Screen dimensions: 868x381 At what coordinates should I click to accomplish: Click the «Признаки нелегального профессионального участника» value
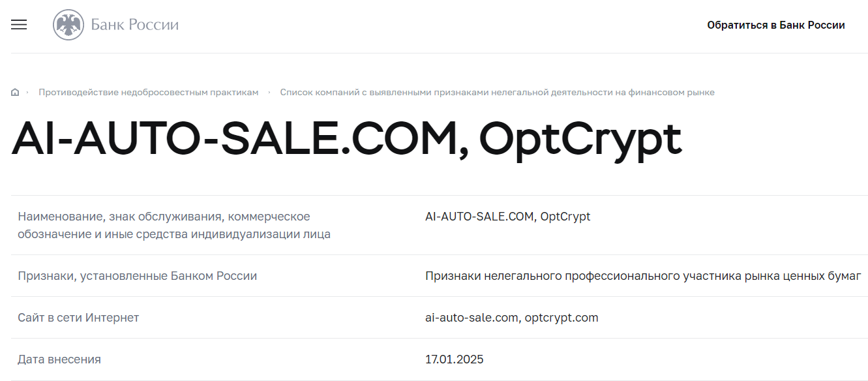coord(642,276)
